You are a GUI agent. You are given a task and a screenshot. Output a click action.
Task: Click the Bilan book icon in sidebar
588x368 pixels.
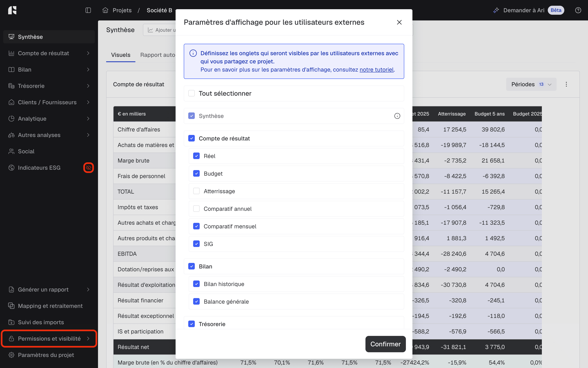11,70
